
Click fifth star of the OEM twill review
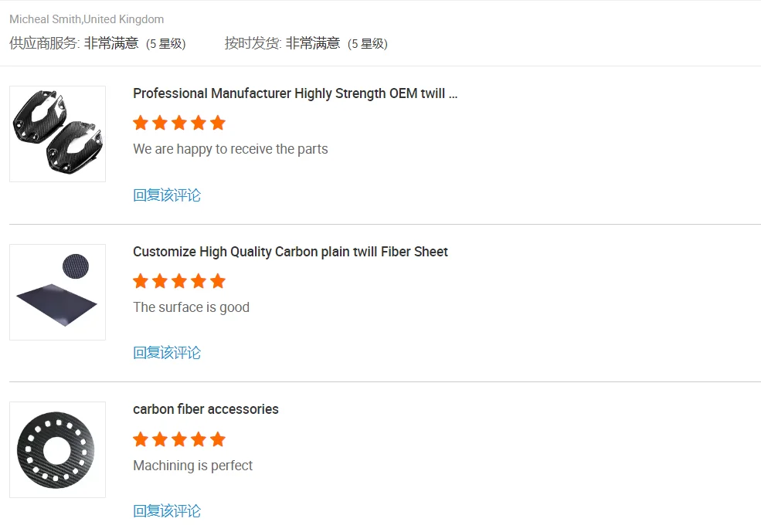218,123
